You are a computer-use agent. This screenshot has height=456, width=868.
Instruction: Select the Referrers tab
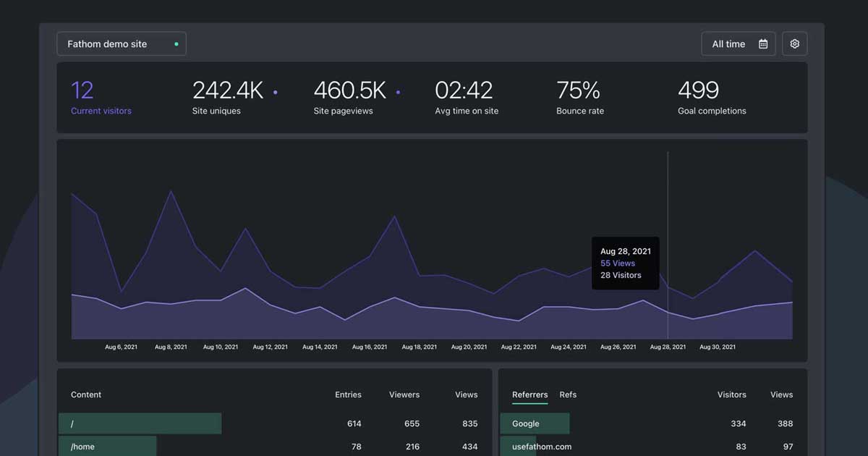pos(530,394)
